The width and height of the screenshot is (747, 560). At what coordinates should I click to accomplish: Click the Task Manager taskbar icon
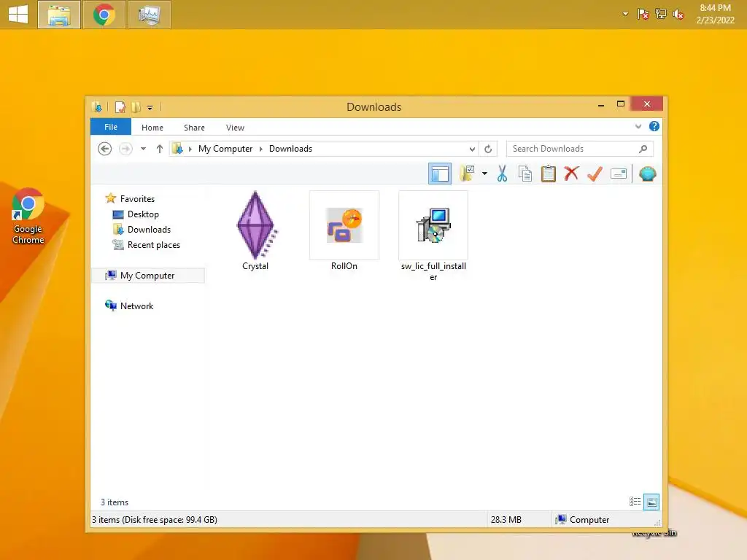(x=149, y=15)
